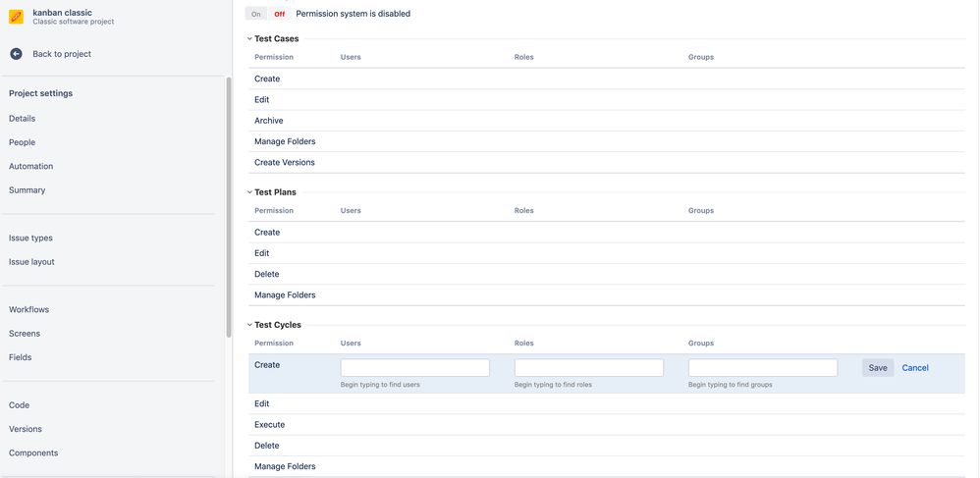Select Test Plans Delete permission row
The height and width of the screenshot is (478, 980).
click(x=606, y=274)
